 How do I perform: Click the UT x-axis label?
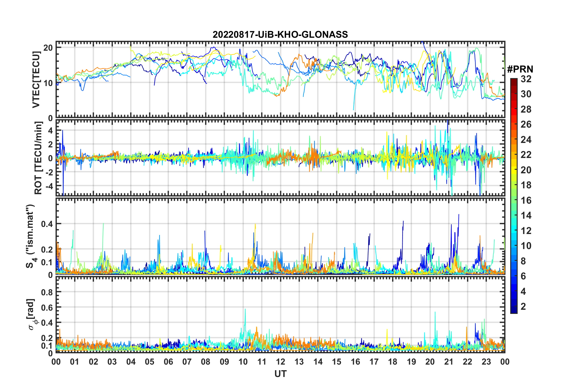280,374
